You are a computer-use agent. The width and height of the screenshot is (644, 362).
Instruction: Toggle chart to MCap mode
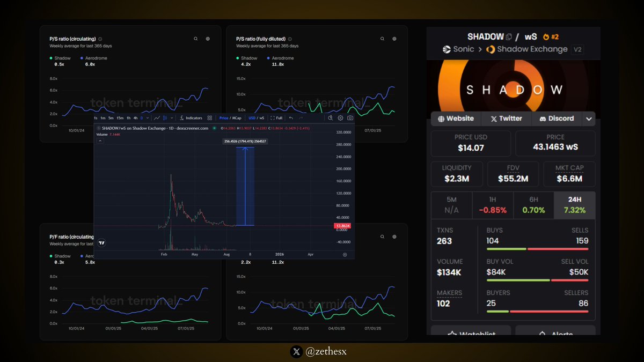click(x=237, y=118)
